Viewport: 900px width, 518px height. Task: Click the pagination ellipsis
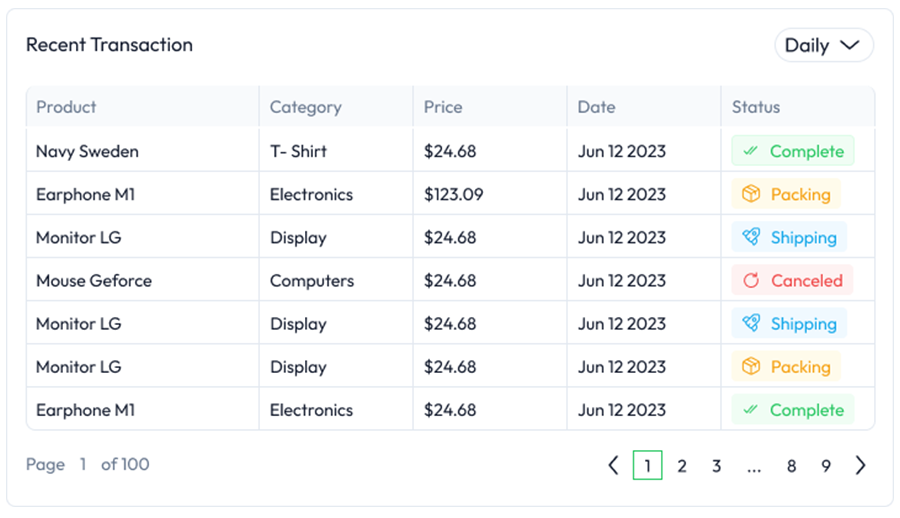(x=754, y=465)
